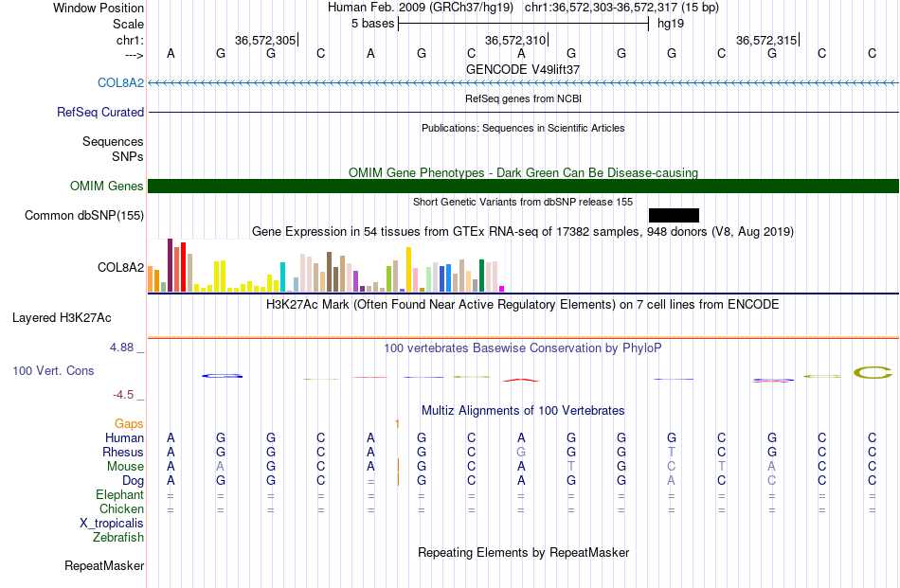Click 'Publications: Sequences in Scientific Articles' title
The image size is (900, 588).
[523, 128]
